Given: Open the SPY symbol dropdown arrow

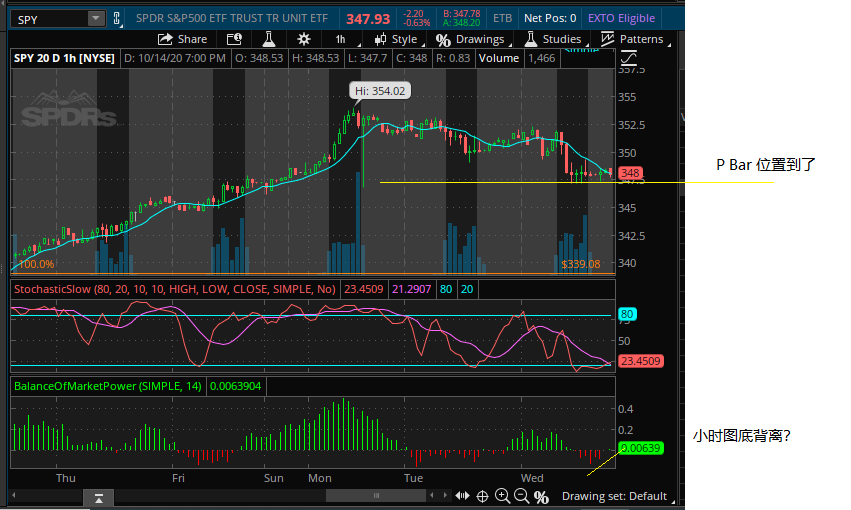Looking at the screenshot, I should 96,19.
